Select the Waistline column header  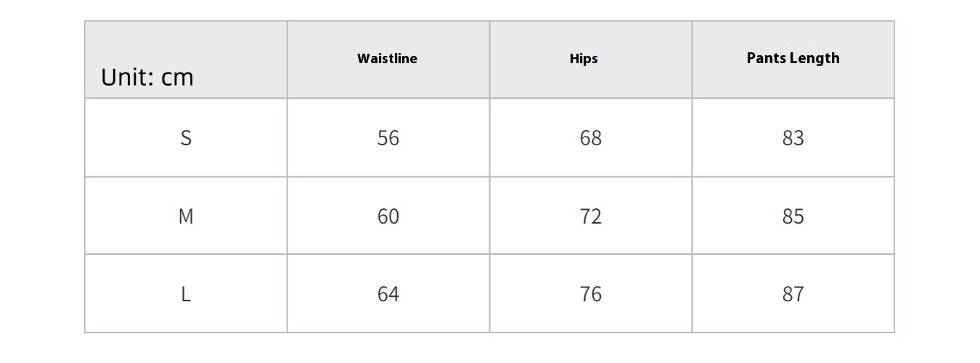click(x=387, y=59)
